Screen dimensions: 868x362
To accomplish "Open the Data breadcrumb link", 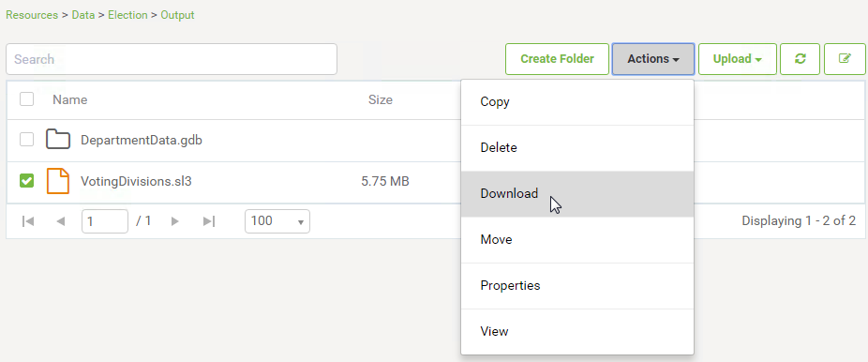I will tap(83, 15).
